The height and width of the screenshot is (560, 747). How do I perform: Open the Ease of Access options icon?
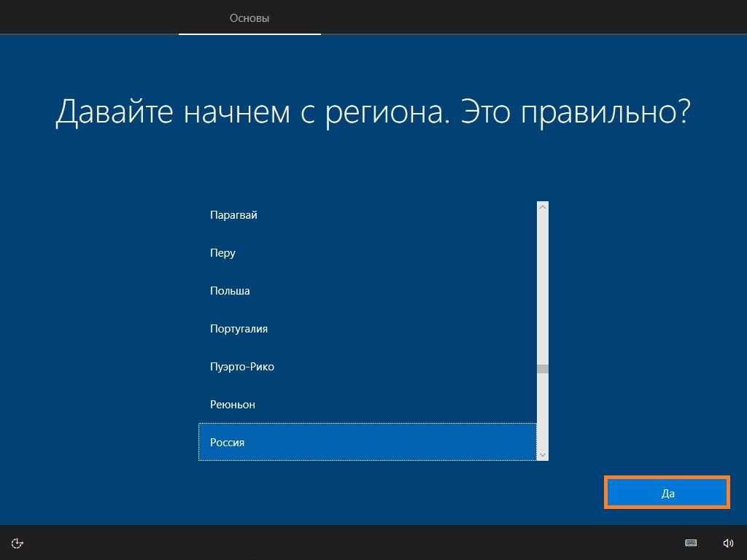[x=18, y=542]
